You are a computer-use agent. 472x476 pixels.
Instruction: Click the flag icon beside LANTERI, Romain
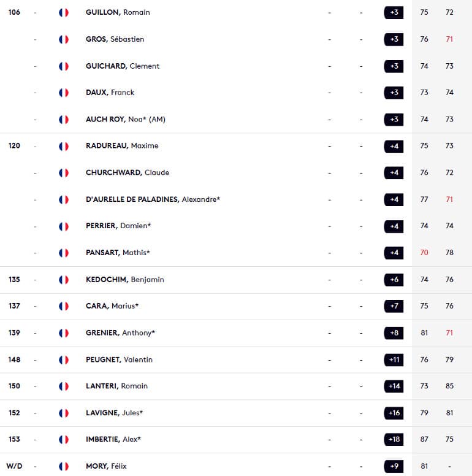coord(64,386)
